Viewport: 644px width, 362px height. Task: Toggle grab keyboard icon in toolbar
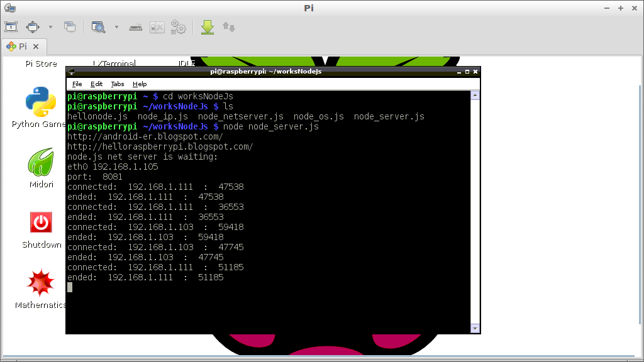tap(136, 28)
